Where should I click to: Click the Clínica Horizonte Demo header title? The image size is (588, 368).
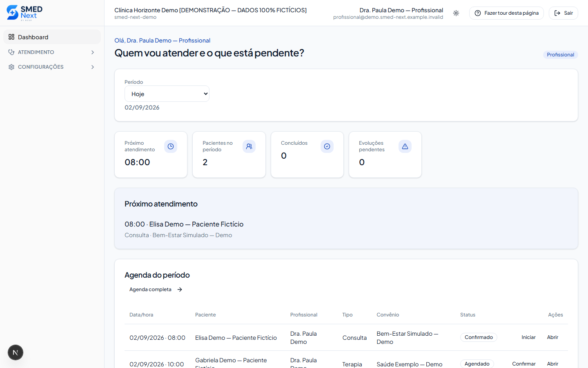[x=210, y=10]
